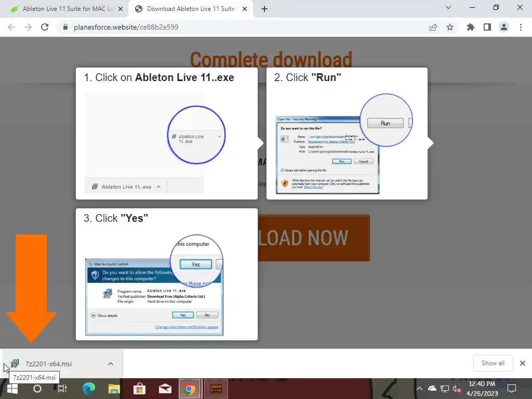Launch Microsoft Edge from taskbar
The height and width of the screenshot is (399, 532).
pyautogui.click(x=89, y=389)
